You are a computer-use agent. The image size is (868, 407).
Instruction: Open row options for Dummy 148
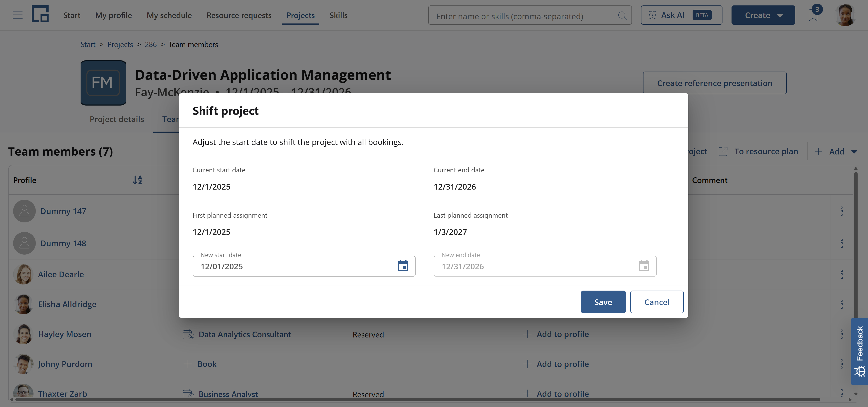coord(841,243)
